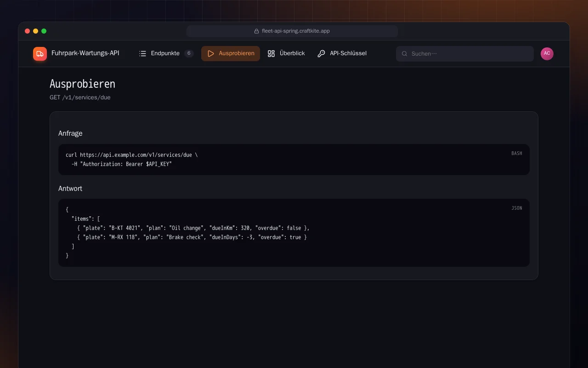The width and height of the screenshot is (588, 368).
Task: Open the AC user avatar menu
Action: pyautogui.click(x=547, y=54)
